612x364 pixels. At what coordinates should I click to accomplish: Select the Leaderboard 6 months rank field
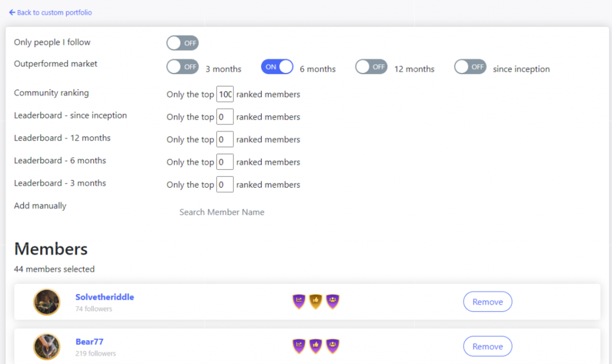tap(225, 162)
